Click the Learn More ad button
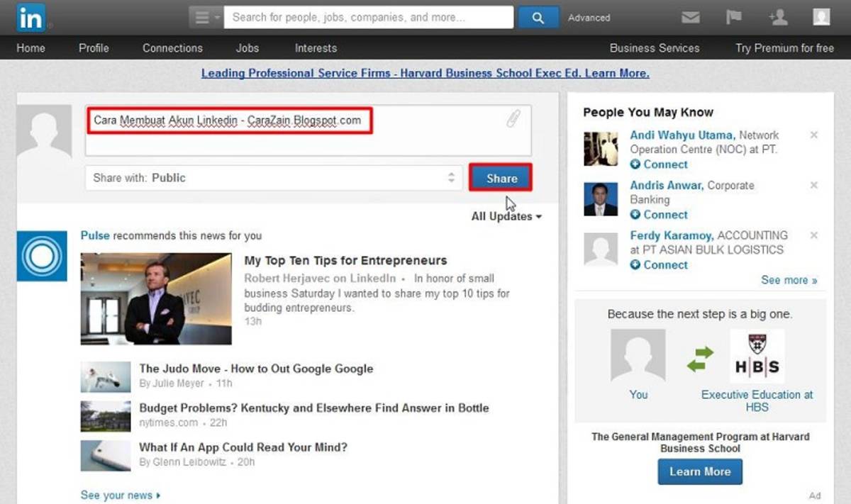 point(699,471)
